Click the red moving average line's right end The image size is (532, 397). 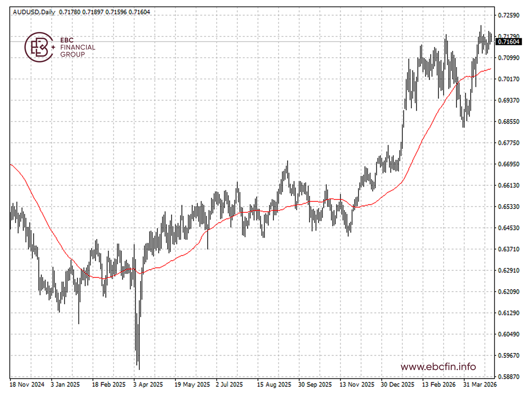pos(490,69)
